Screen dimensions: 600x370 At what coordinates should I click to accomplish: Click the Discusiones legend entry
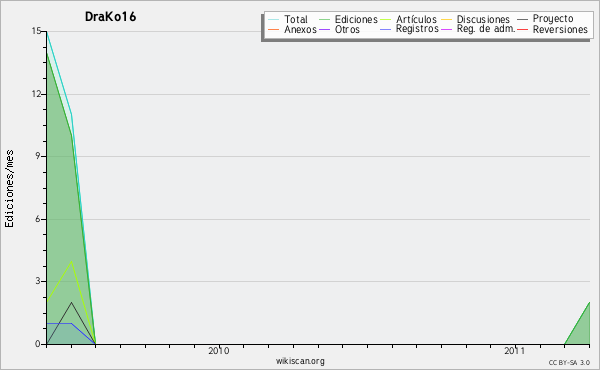coord(483,19)
